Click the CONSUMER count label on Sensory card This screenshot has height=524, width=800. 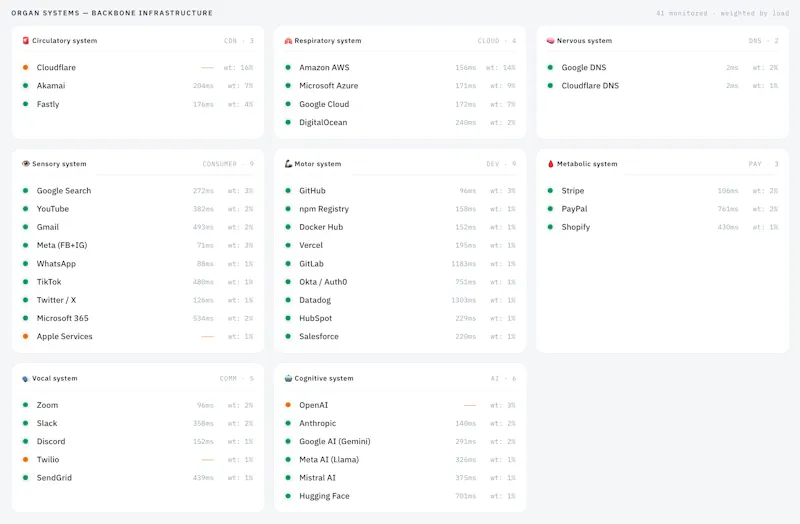228,164
